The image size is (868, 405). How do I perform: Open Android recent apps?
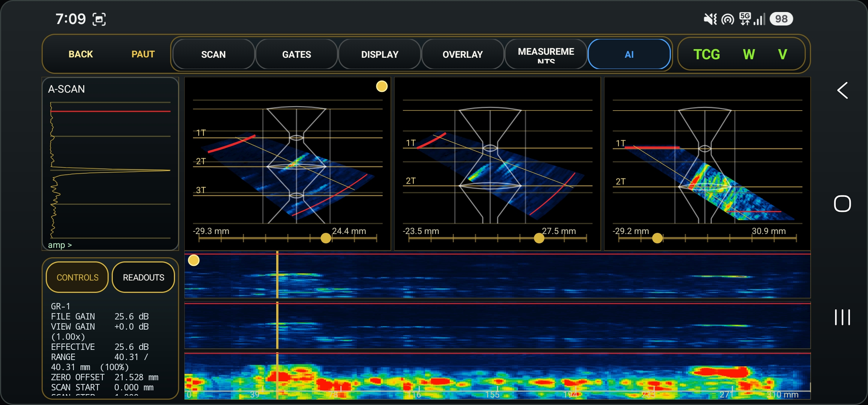[843, 317]
